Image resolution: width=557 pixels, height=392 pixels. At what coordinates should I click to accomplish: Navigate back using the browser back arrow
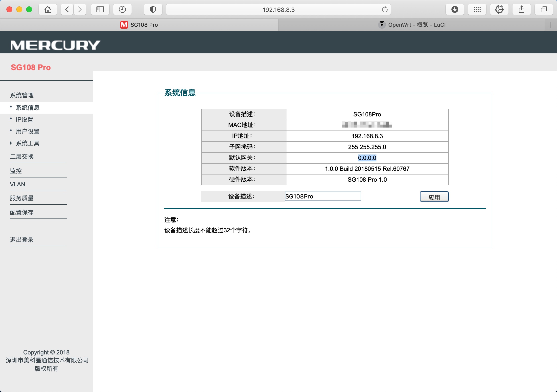pyautogui.click(x=67, y=9)
